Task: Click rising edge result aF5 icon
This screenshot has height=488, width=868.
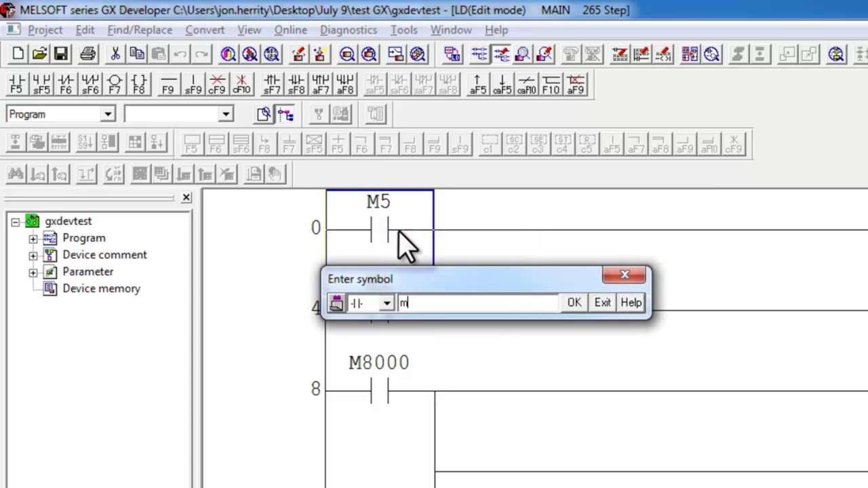Action: click(478, 84)
